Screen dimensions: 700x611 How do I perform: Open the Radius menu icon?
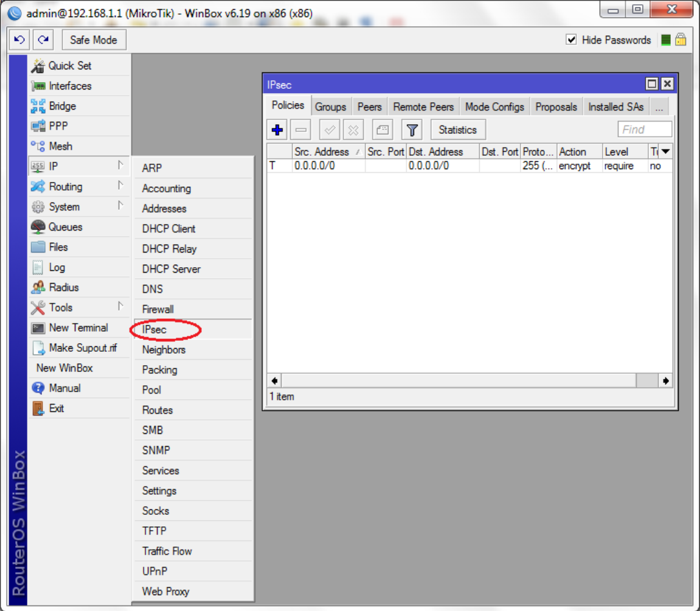point(38,287)
